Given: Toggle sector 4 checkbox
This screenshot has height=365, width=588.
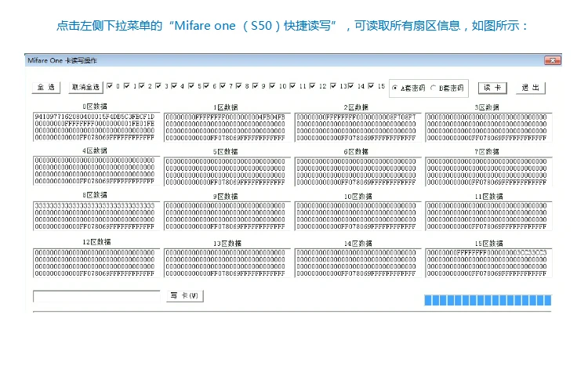Looking at the screenshot, I should pos(174,86).
